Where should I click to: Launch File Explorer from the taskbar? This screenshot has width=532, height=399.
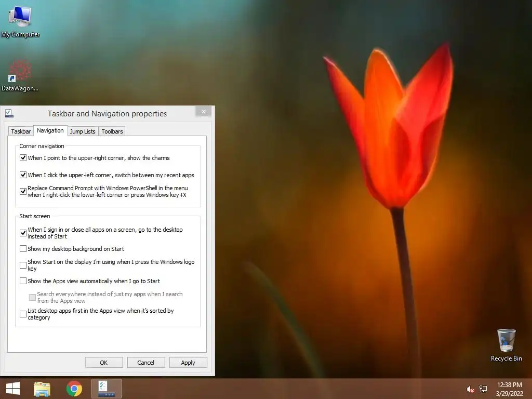pos(42,389)
